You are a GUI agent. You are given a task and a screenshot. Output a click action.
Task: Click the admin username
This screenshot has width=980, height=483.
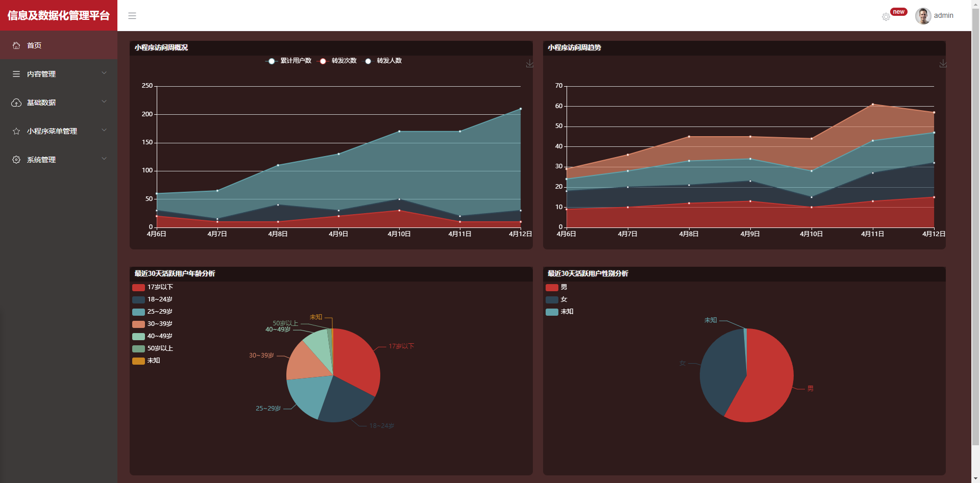point(944,16)
